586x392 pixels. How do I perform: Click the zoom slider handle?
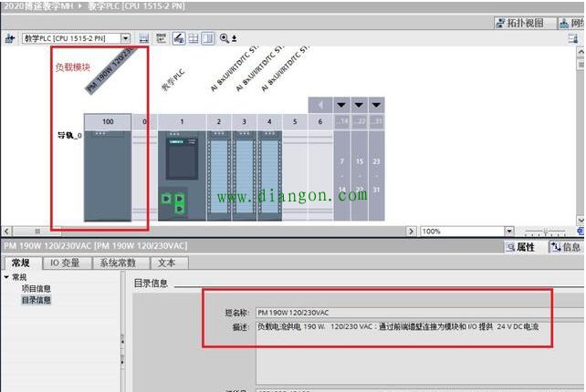(x=546, y=232)
